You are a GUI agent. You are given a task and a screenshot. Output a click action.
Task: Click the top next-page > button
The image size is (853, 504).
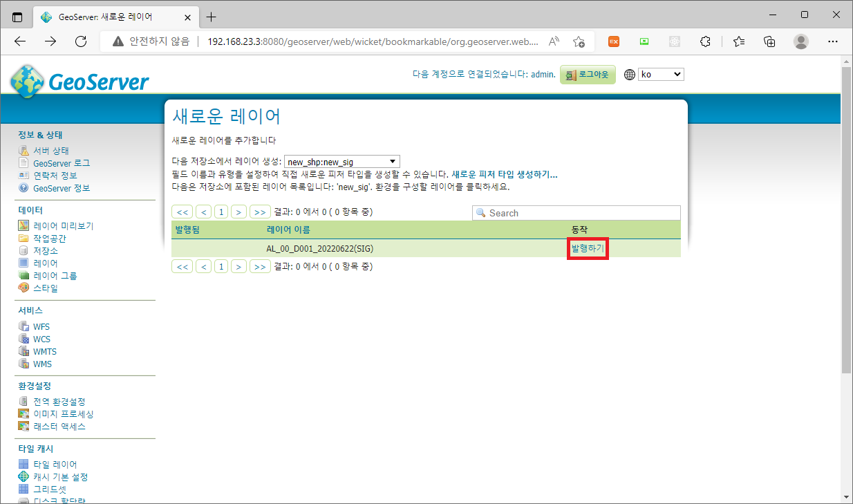point(238,212)
